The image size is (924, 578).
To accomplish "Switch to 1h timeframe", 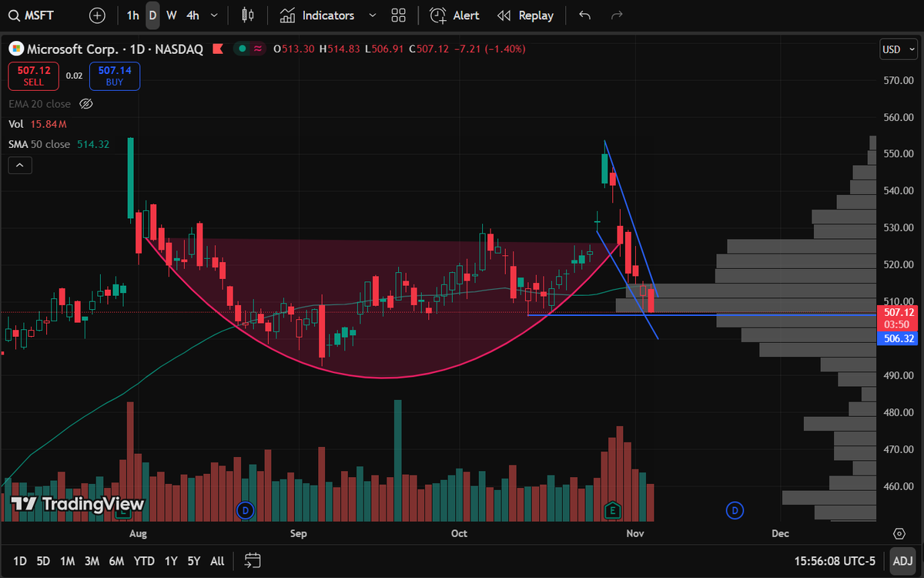I will pyautogui.click(x=133, y=15).
